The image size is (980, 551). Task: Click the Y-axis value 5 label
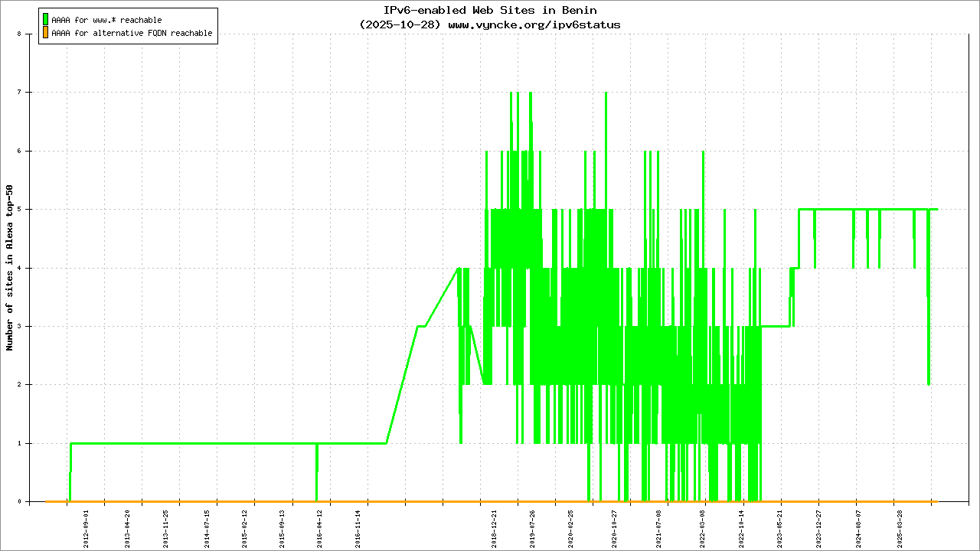tap(29, 210)
